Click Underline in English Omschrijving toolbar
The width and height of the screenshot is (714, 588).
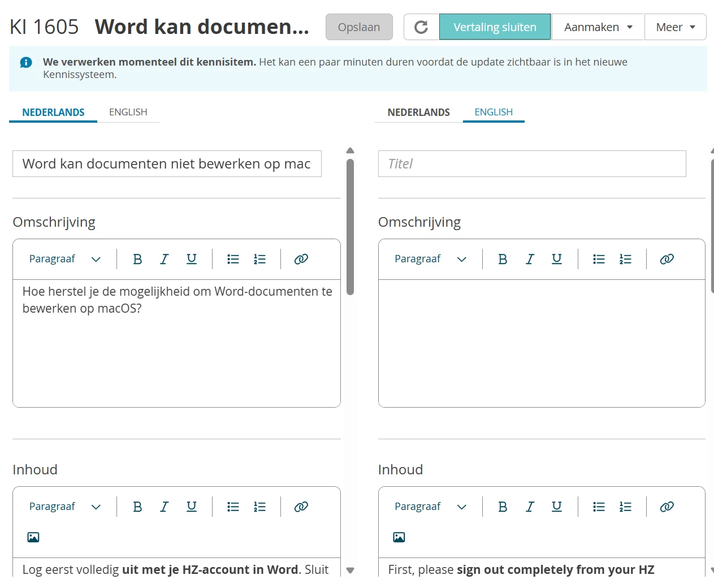(x=557, y=259)
